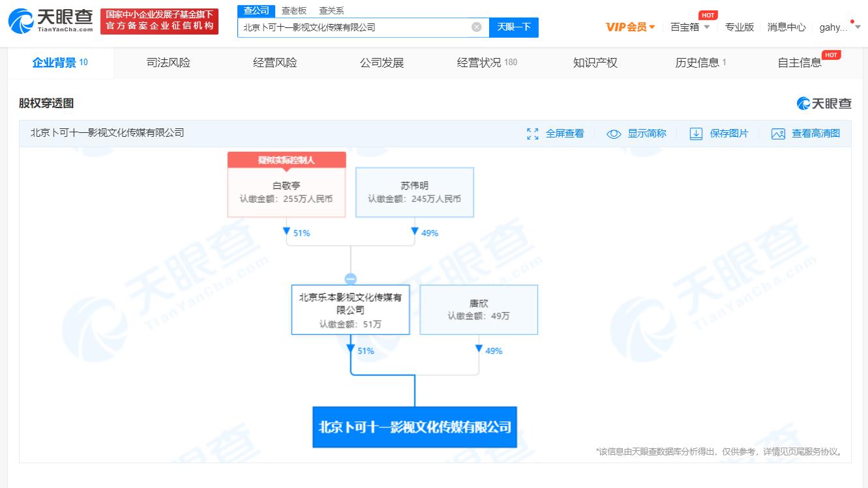Click the 疑似实际控制人 red label
This screenshot has height=488, width=868.
(x=287, y=160)
